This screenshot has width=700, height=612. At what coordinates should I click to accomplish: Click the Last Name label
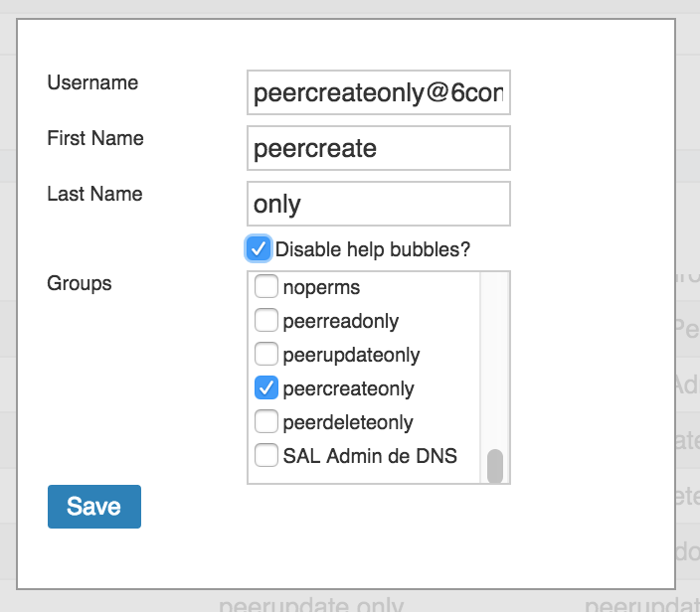point(94,194)
